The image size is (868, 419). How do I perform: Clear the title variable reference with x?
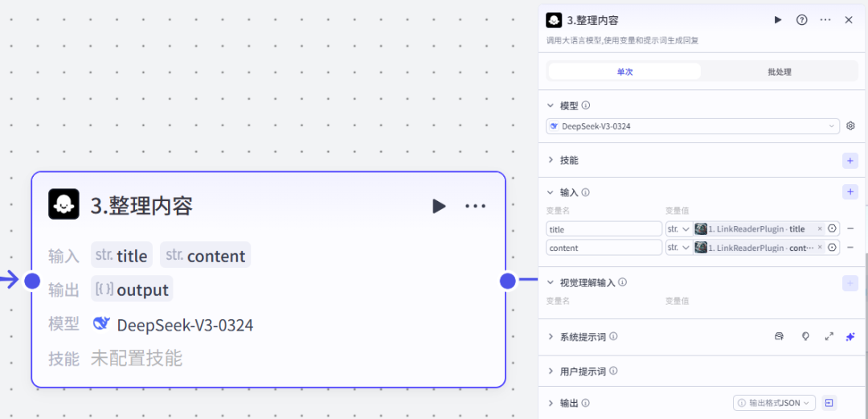click(x=820, y=229)
